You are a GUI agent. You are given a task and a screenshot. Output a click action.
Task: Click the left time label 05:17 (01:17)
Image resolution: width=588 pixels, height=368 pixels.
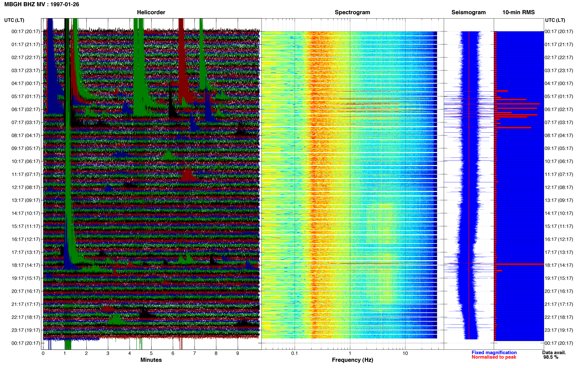point(26,96)
